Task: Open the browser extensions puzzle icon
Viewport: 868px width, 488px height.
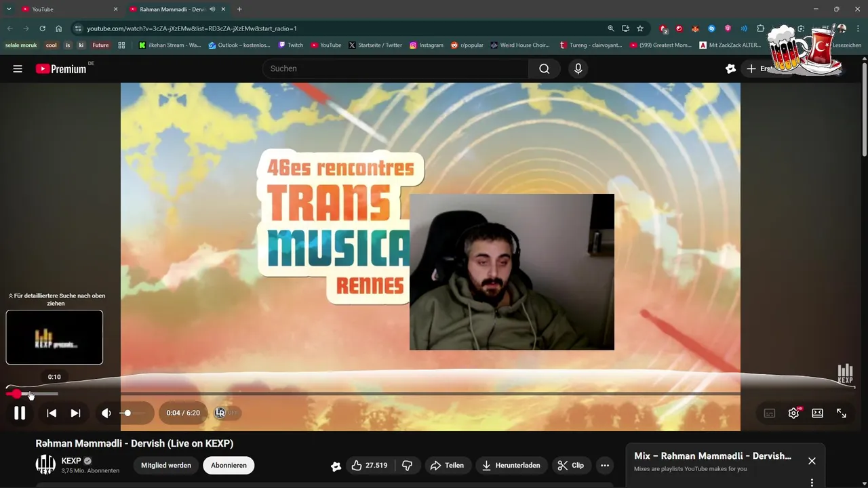Action: point(760,28)
